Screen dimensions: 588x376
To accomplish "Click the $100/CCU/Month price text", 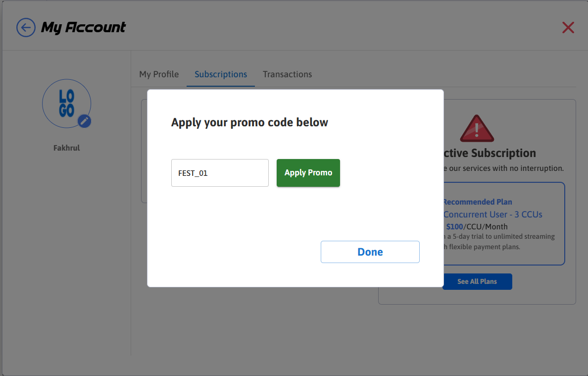I will (x=477, y=226).
